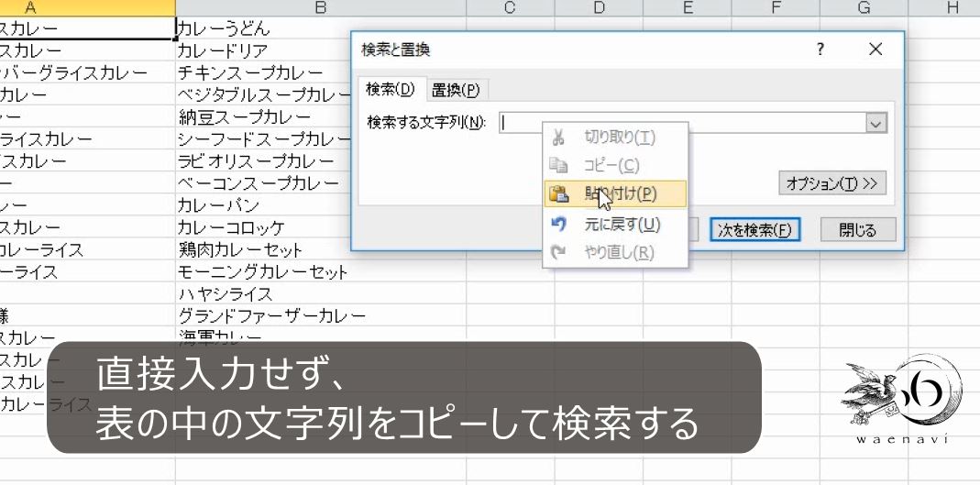
Task: Select column A cell ending バーグライスカレー
Action: coord(87,72)
